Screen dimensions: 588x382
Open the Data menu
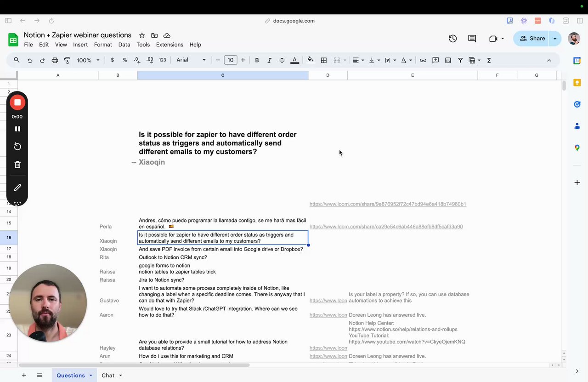pos(124,45)
